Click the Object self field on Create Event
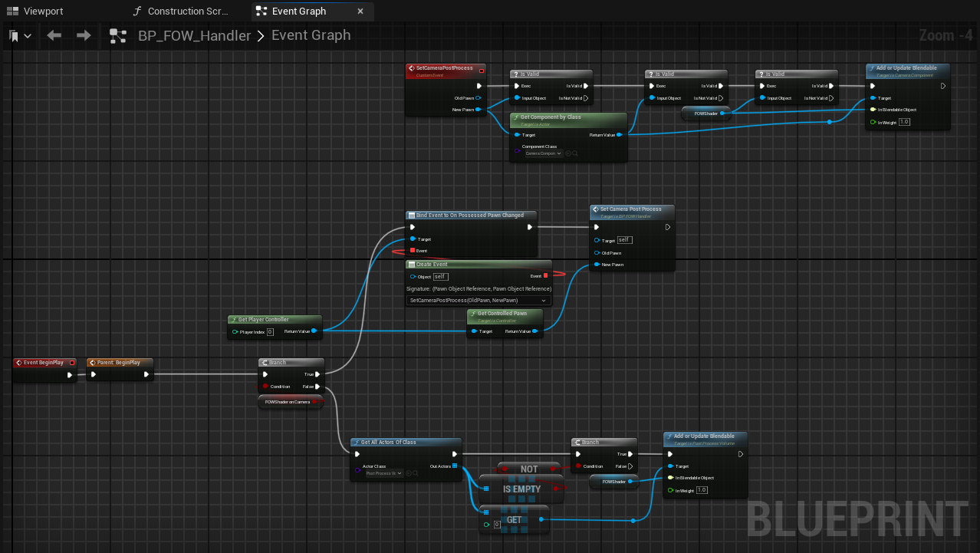 [x=440, y=276]
